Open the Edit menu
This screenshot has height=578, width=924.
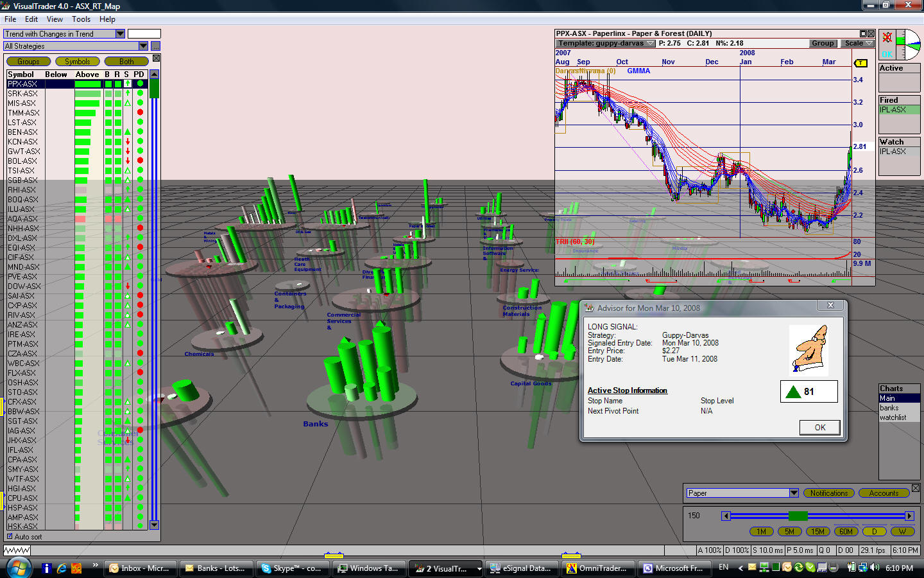(31, 19)
